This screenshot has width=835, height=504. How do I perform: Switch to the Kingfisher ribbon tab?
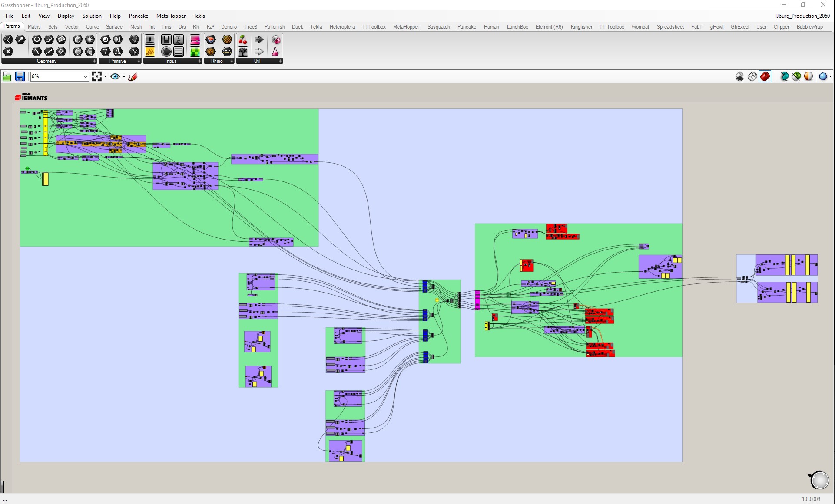point(581,27)
